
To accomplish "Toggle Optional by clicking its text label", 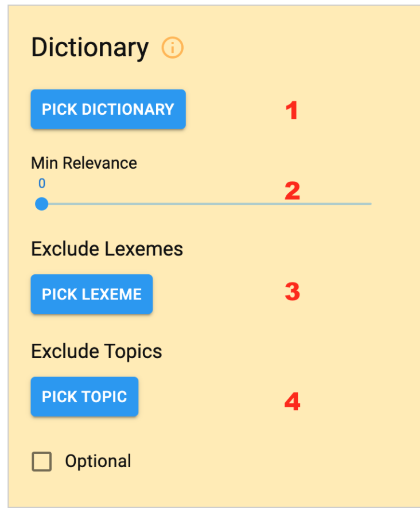I will click(x=98, y=461).
